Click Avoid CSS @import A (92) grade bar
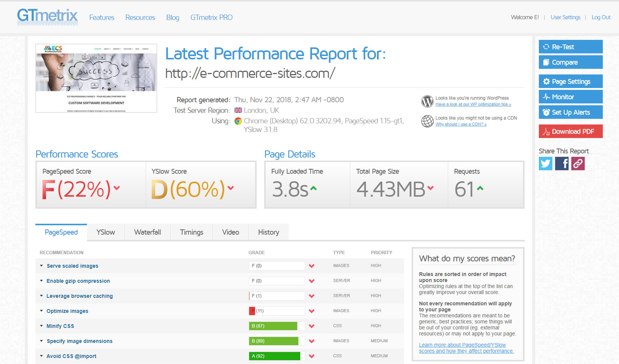 click(x=277, y=356)
